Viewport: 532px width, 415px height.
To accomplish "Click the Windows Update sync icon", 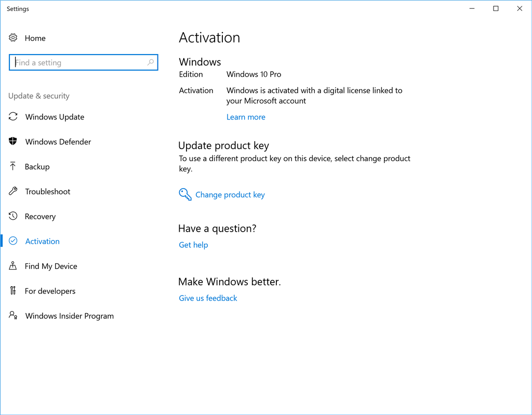I will tap(13, 116).
